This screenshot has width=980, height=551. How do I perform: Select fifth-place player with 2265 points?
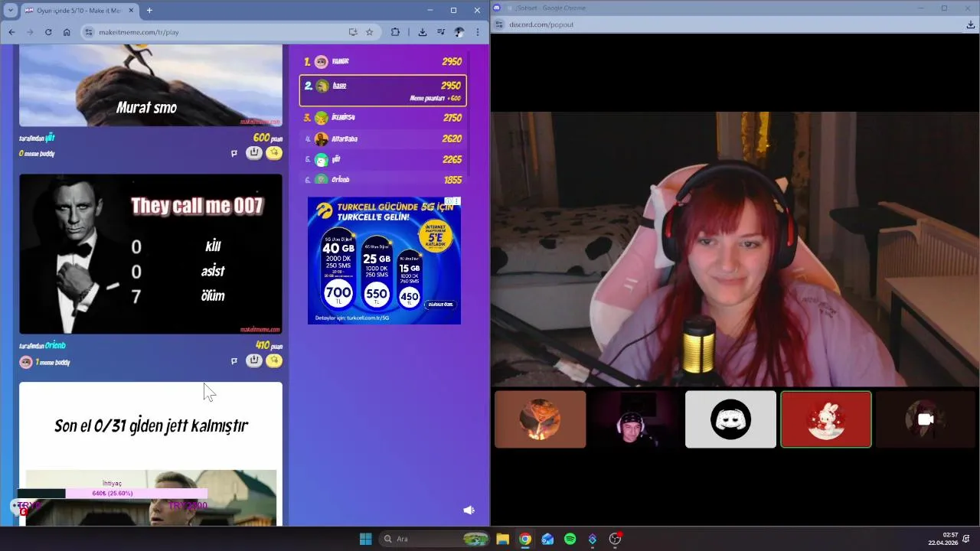tap(383, 159)
